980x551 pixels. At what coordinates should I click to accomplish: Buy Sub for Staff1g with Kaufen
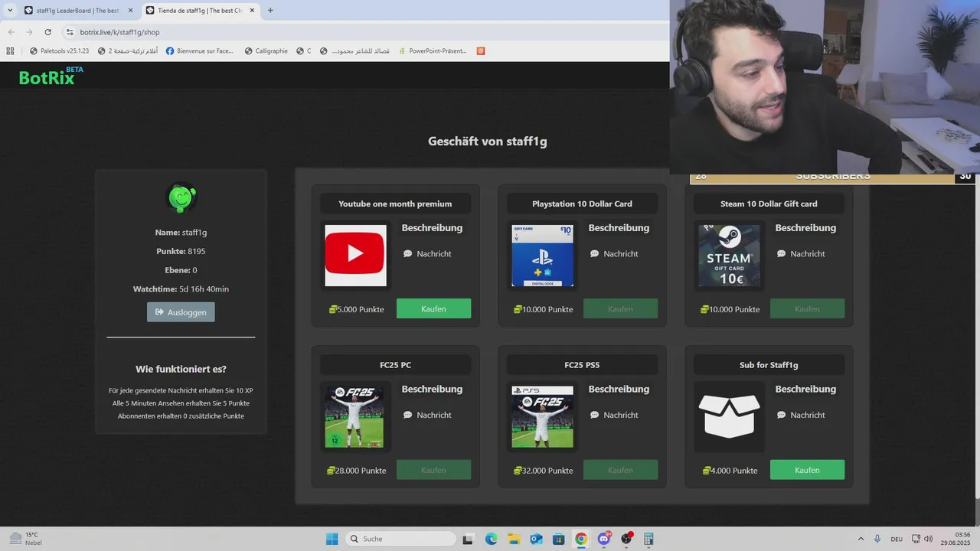point(807,470)
